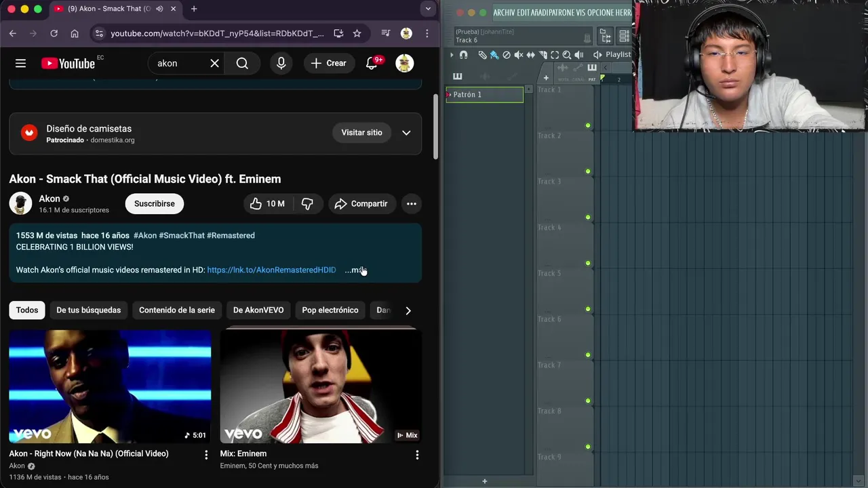The image size is (868, 488).
Task: Expand video description with ...más
Action: point(355,270)
